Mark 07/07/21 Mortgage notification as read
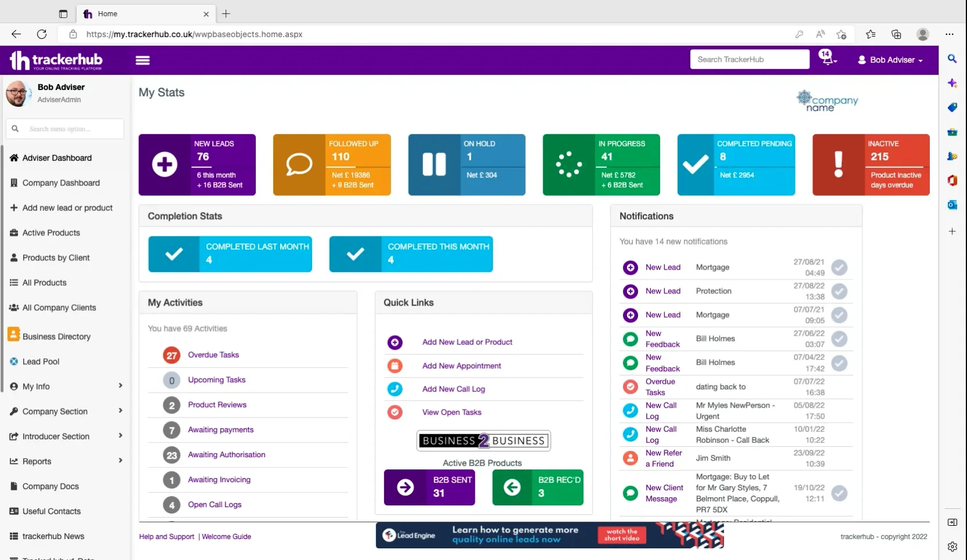 click(x=839, y=315)
